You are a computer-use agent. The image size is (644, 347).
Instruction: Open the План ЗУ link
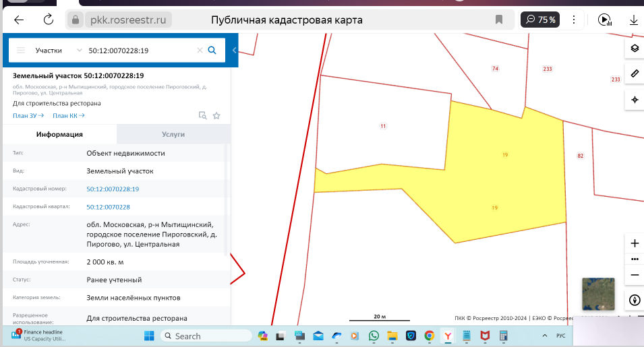click(x=28, y=115)
